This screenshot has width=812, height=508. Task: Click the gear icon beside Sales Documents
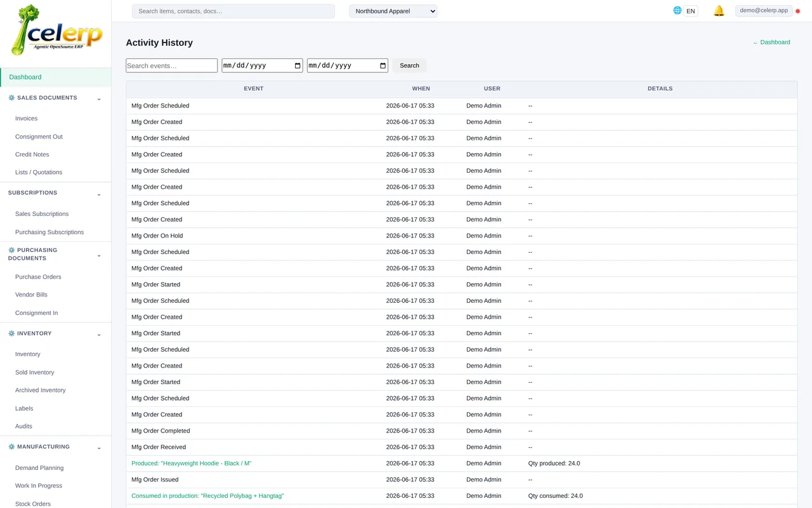[11, 98]
